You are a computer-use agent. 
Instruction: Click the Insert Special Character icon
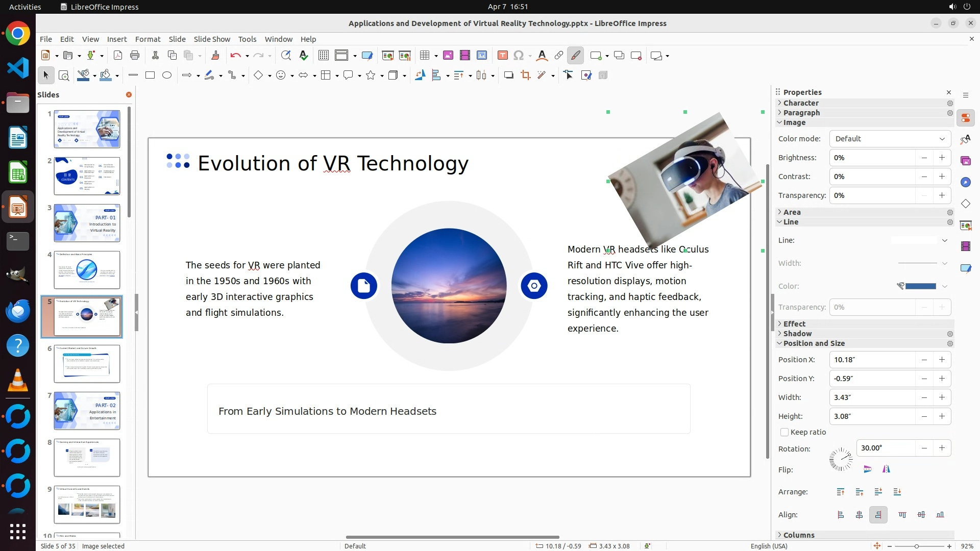519,56
